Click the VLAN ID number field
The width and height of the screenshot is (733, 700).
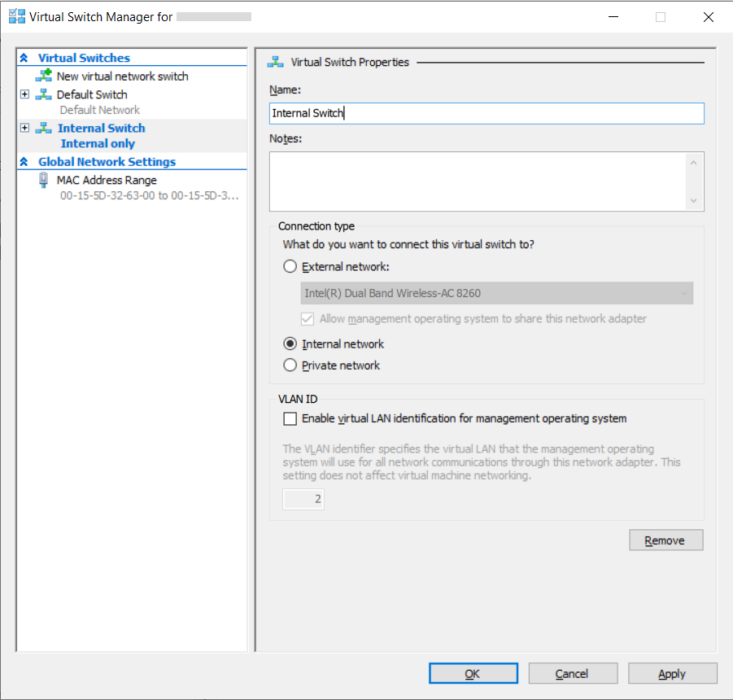tap(303, 499)
